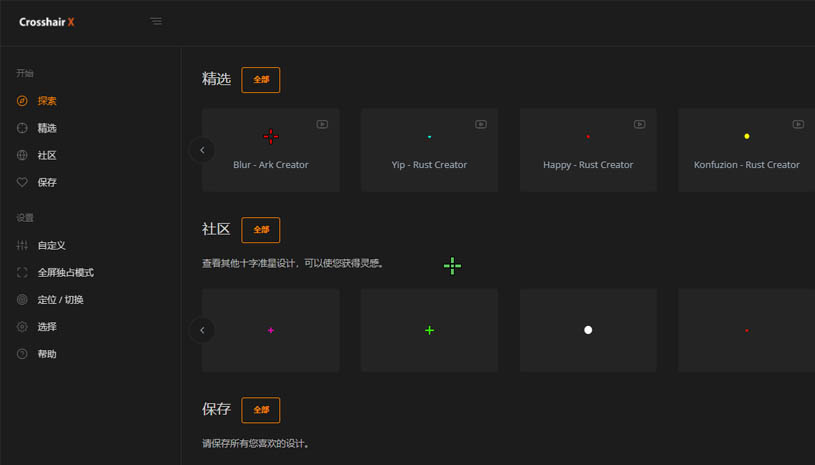Open 定位 / 切换 position settings
815x465 pixels.
point(60,299)
